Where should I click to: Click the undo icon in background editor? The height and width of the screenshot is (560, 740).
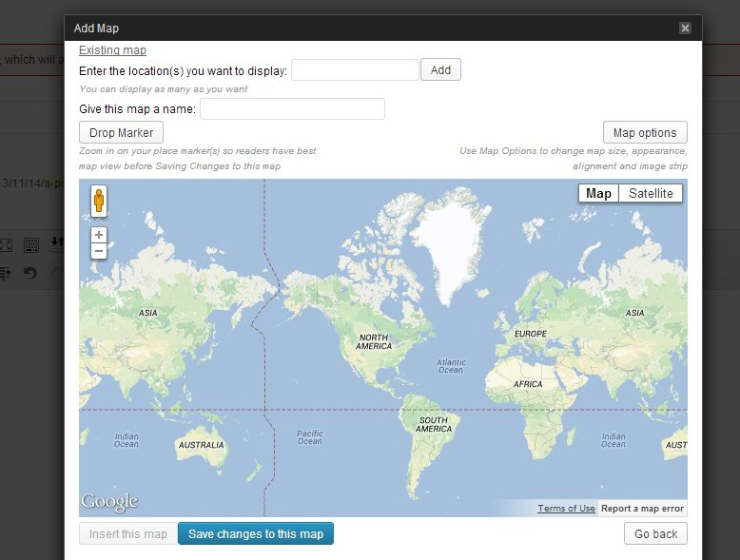[30, 273]
